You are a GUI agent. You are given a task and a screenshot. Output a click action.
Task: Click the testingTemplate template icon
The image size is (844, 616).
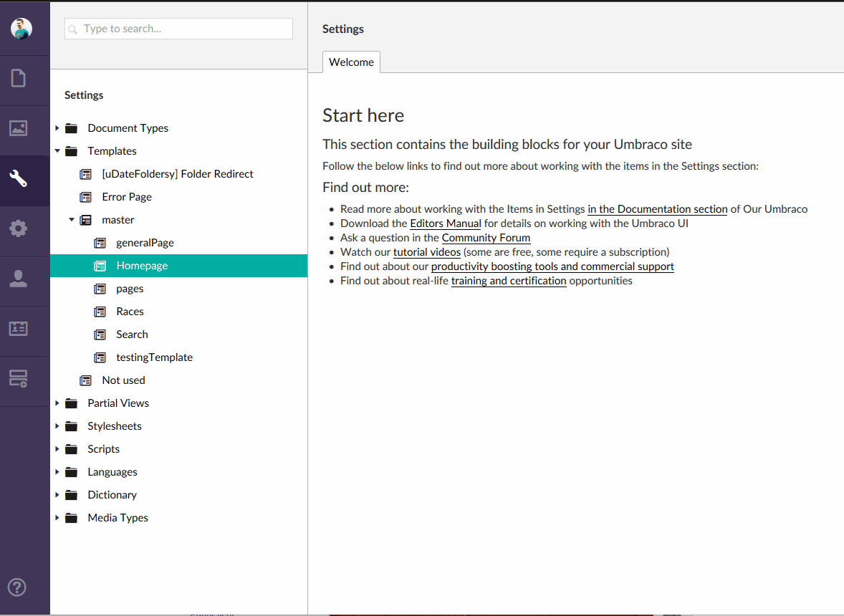coord(100,357)
